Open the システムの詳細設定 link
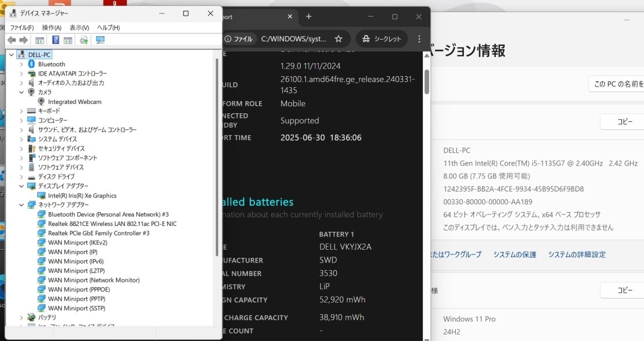644x341 pixels. (x=577, y=254)
